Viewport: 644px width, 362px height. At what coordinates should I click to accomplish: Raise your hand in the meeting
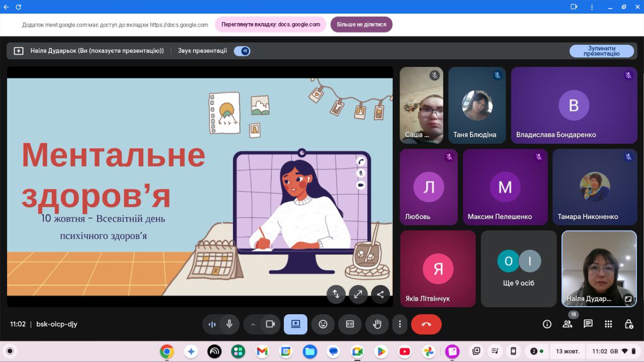pos(376,324)
